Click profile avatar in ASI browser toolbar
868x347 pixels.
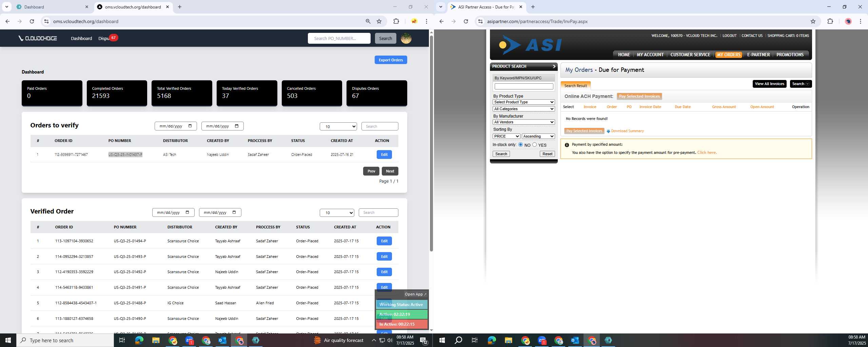[x=848, y=21]
